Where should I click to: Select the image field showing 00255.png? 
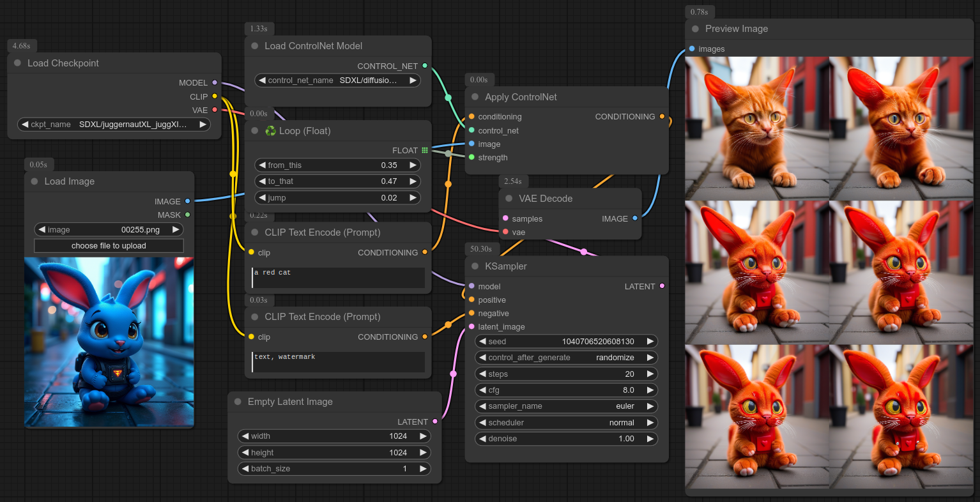pyautogui.click(x=109, y=229)
